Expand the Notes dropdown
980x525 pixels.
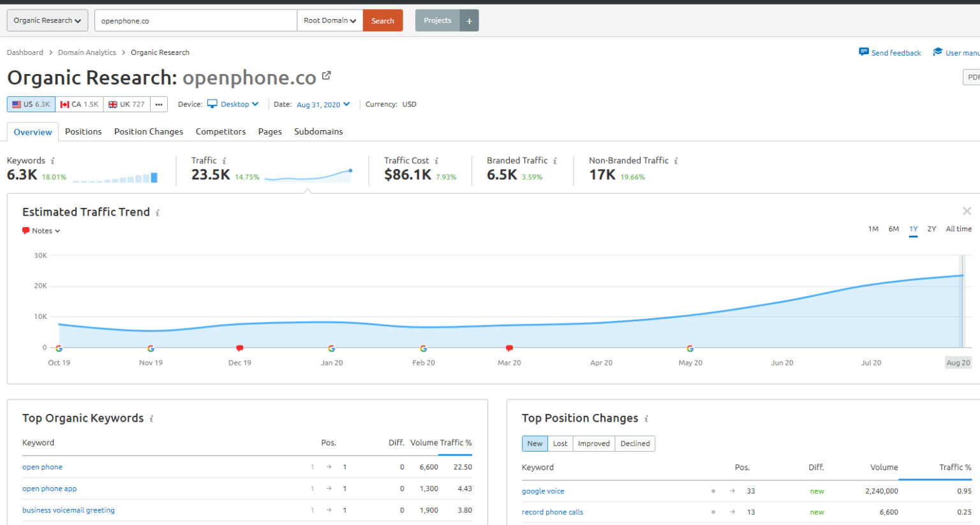(41, 231)
